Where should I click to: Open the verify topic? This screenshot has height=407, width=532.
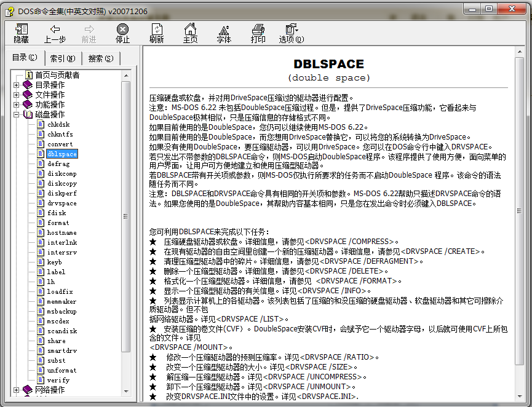click(58, 380)
